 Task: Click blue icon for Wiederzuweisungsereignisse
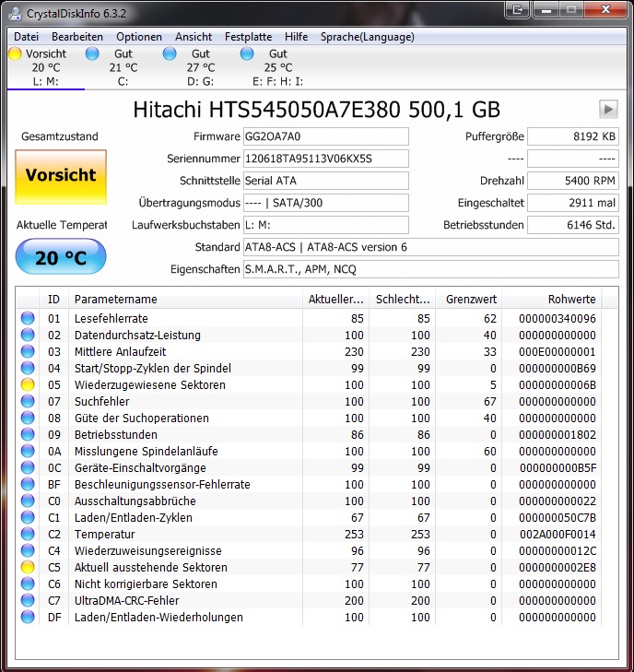pyautogui.click(x=28, y=550)
